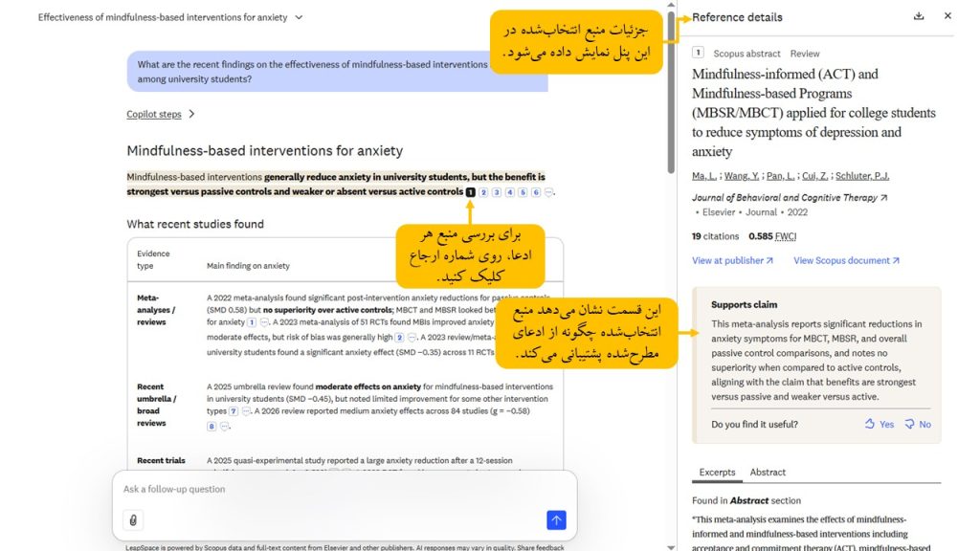980x551 pixels.
Task: Open author Cui, Z. profile
Action: coord(815,176)
